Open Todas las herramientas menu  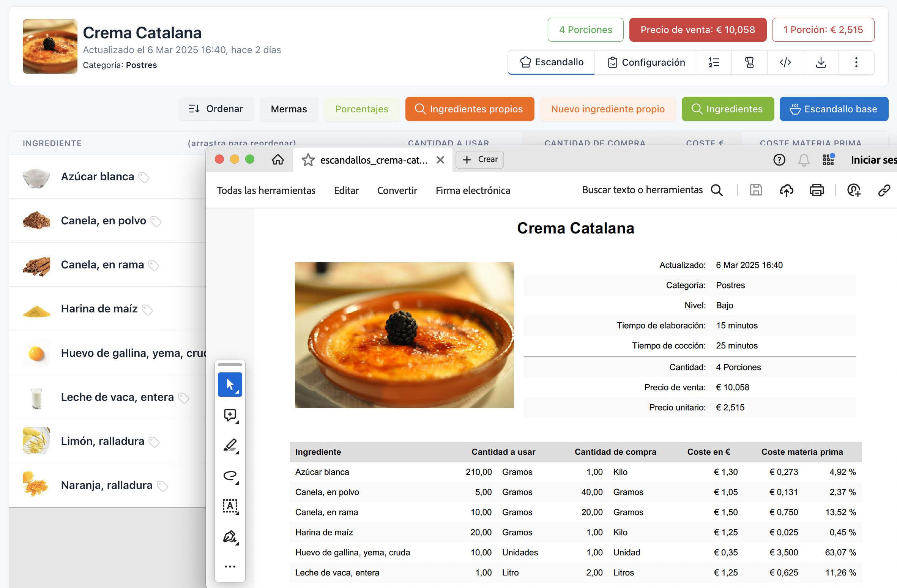click(x=266, y=191)
